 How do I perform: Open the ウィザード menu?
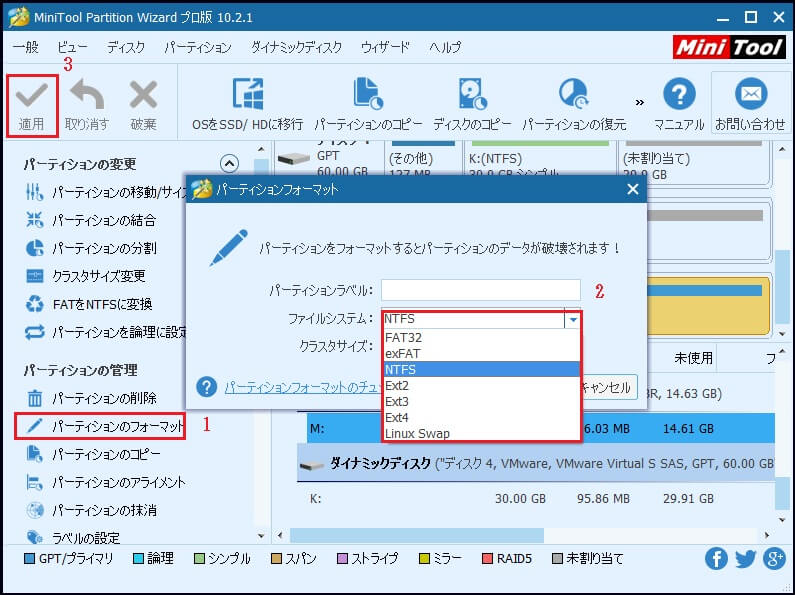385,47
